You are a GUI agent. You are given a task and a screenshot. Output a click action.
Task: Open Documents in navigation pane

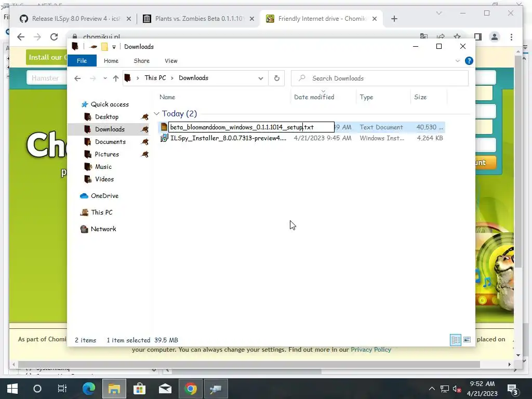coord(110,142)
